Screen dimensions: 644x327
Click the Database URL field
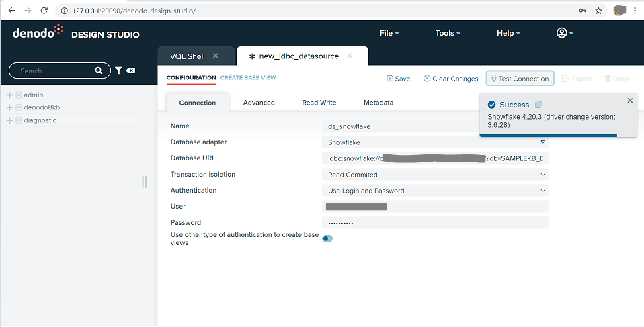tap(436, 158)
